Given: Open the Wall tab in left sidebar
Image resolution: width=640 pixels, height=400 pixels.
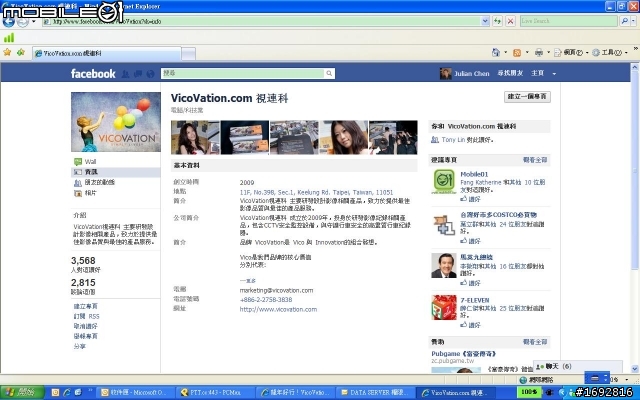Looking at the screenshot, I should (90, 162).
